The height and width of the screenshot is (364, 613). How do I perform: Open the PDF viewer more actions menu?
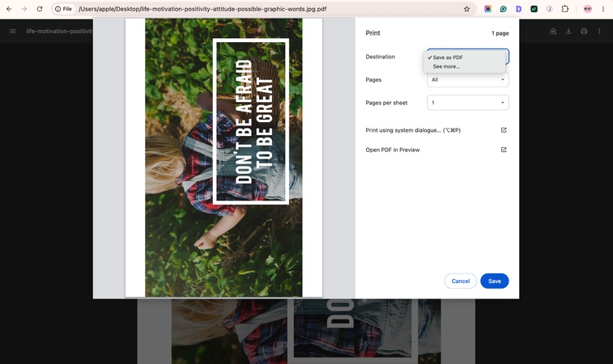(599, 32)
